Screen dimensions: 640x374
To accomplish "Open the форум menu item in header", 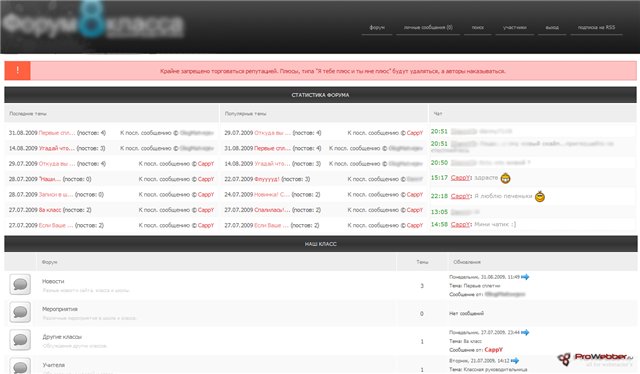I will pos(377,27).
